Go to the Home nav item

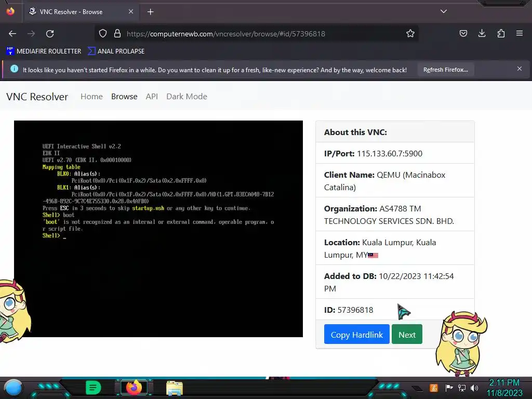point(91,97)
